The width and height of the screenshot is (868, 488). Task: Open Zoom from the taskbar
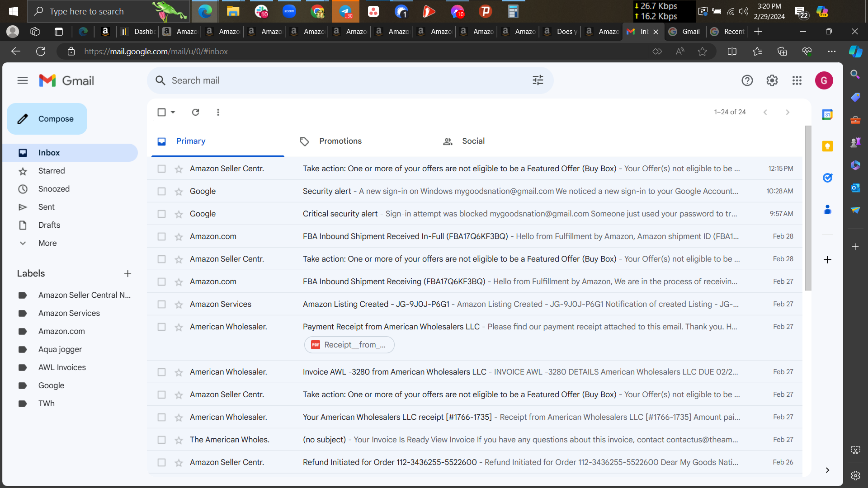point(289,11)
